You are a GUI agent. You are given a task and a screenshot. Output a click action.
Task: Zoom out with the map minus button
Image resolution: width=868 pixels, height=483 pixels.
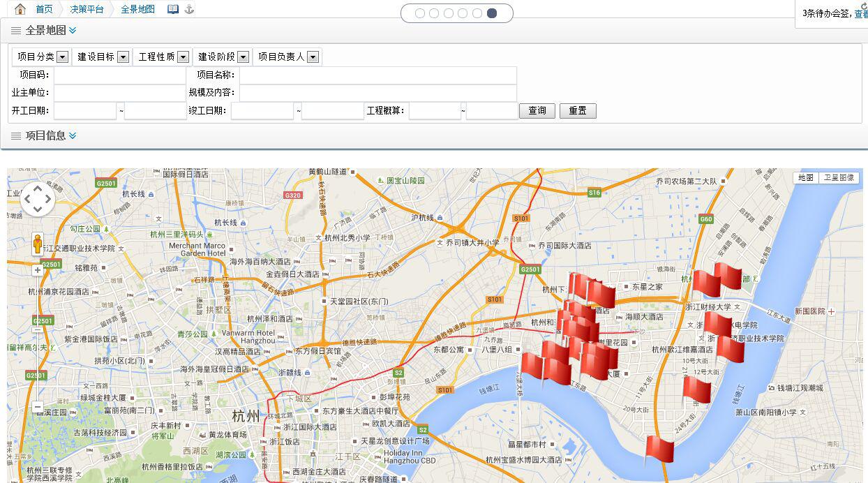click(38, 407)
